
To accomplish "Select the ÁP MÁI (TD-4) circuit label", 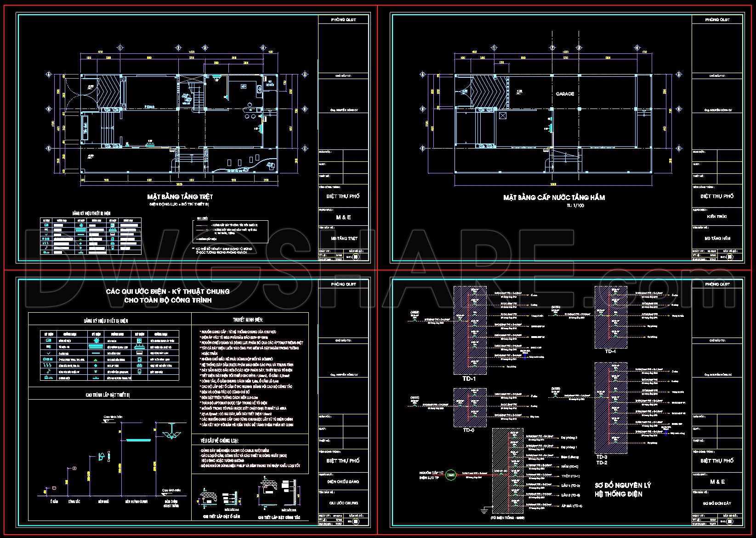I will point(572,505).
